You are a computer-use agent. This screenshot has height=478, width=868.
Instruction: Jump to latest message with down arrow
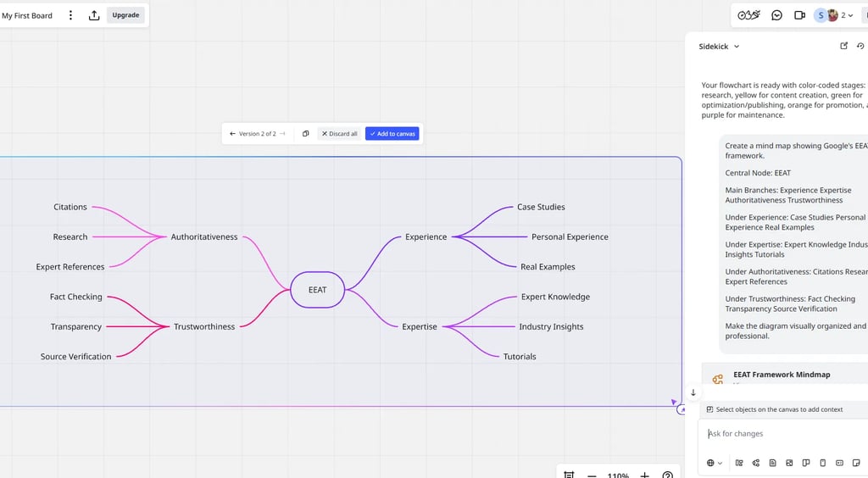tap(693, 392)
